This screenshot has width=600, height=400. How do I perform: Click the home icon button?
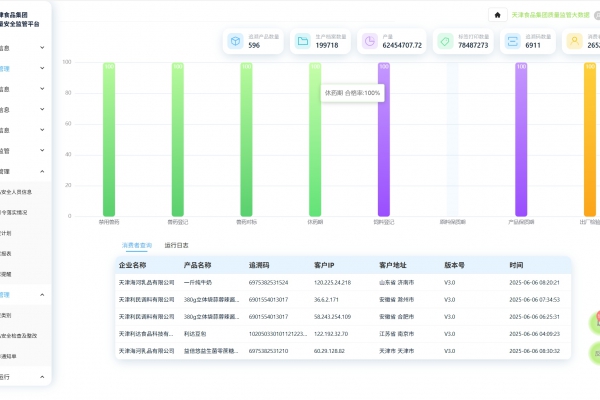point(497,15)
